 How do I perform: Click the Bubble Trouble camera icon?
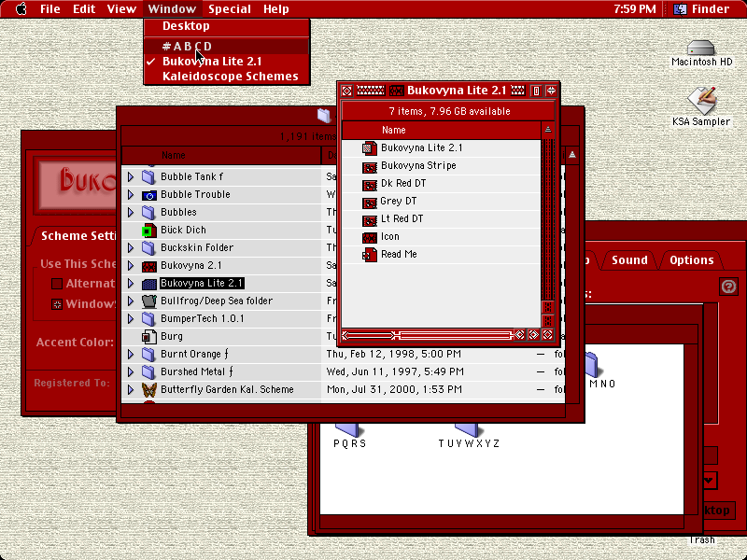[x=148, y=195]
